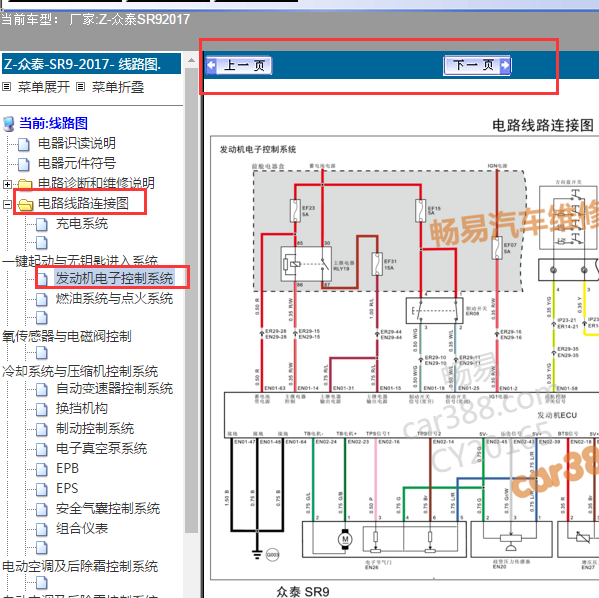Click the folder icon of 电路诊断和维修说明
This screenshot has width=599, height=598.
25,184
